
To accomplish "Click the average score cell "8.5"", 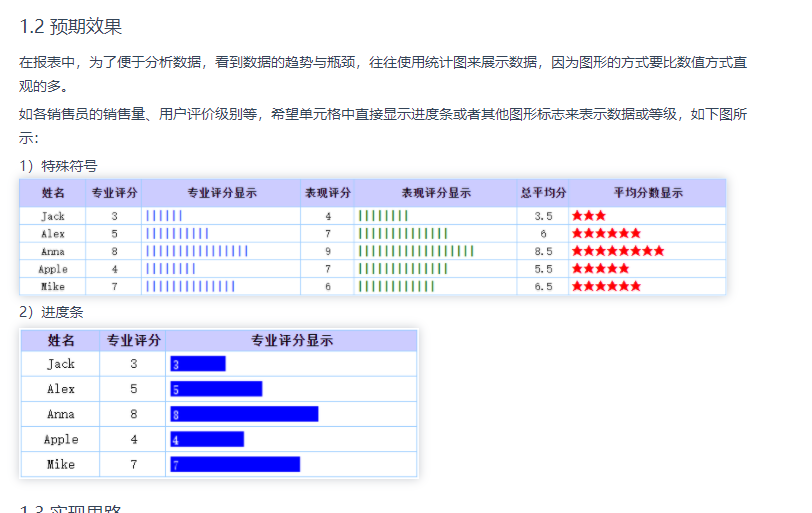I will (543, 251).
